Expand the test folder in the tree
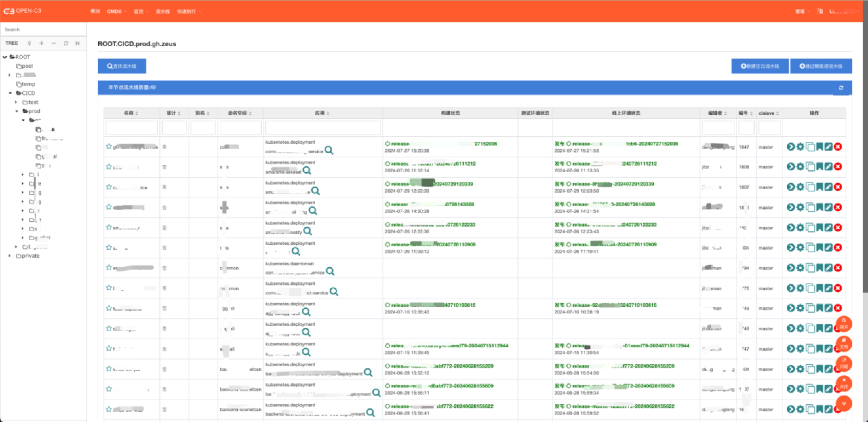868x422 pixels. pos(16,102)
